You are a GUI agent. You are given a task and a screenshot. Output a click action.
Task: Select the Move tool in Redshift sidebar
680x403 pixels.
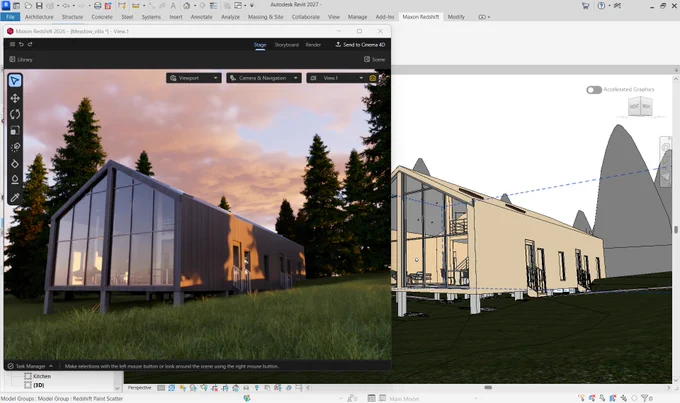pyautogui.click(x=15, y=98)
